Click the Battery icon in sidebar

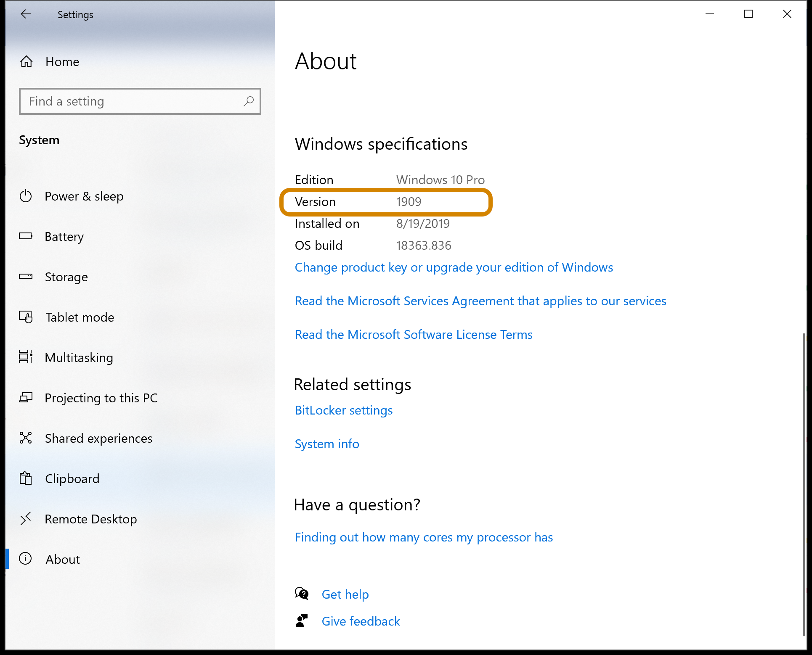point(26,236)
